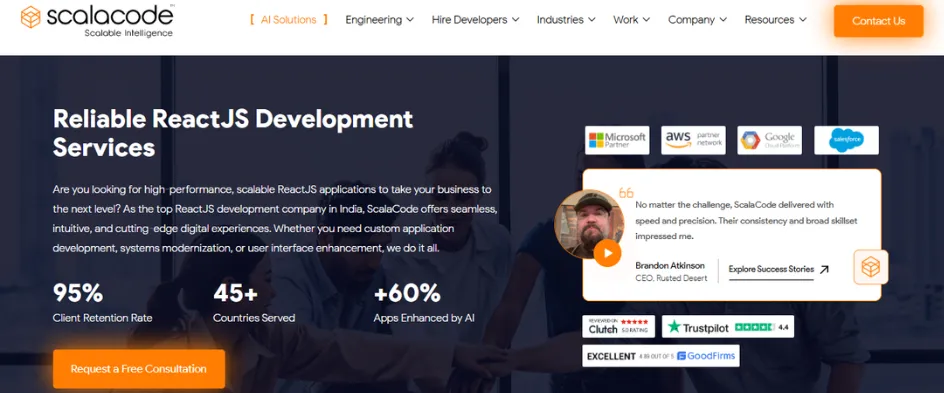Open the AI Solutions menu item
This screenshot has height=393, width=944.
(x=288, y=20)
